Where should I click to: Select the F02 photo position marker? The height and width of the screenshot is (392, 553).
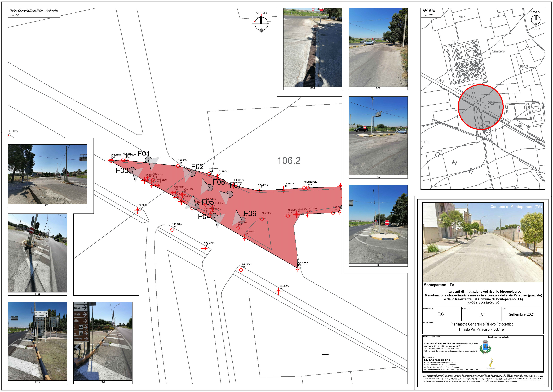point(192,173)
